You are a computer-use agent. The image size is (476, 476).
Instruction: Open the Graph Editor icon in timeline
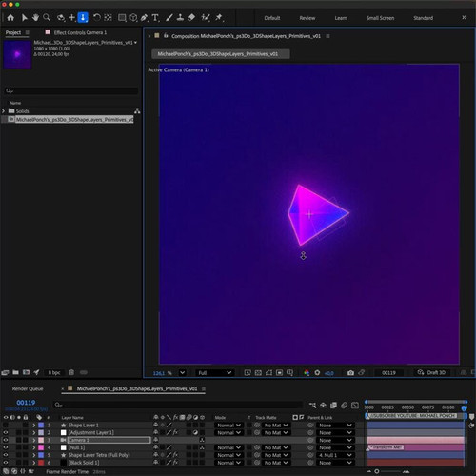click(x=355, y=406)
